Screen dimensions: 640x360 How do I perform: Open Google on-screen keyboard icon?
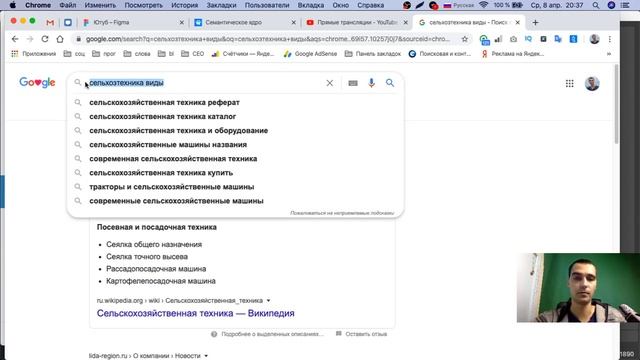tap(353, 83)
